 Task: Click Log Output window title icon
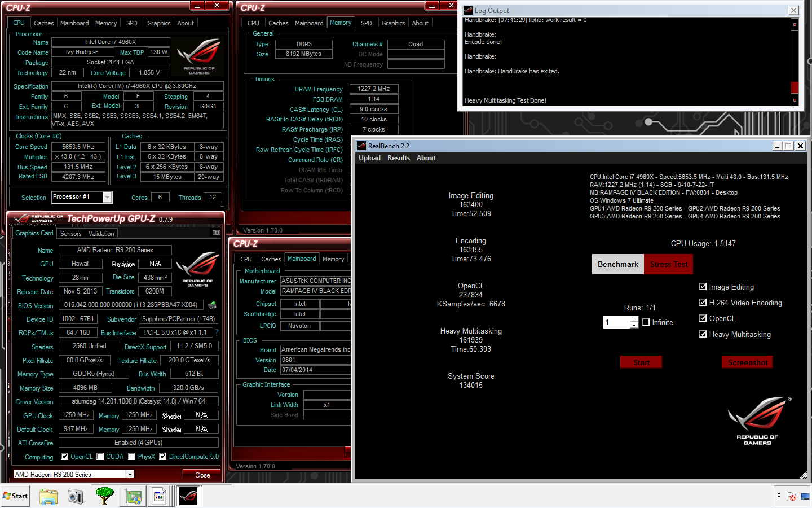tap(467, 10)
